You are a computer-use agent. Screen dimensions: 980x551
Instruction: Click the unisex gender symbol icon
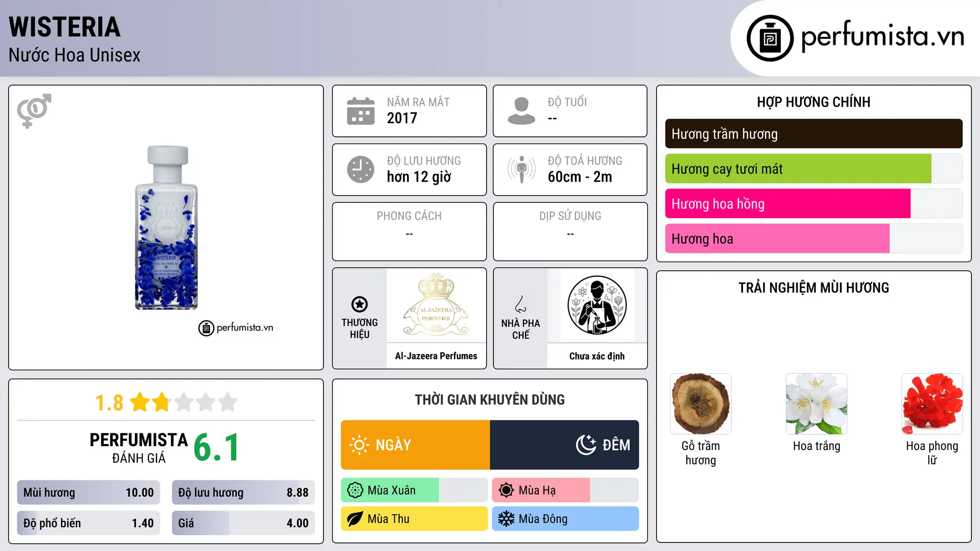click(34, 111)
